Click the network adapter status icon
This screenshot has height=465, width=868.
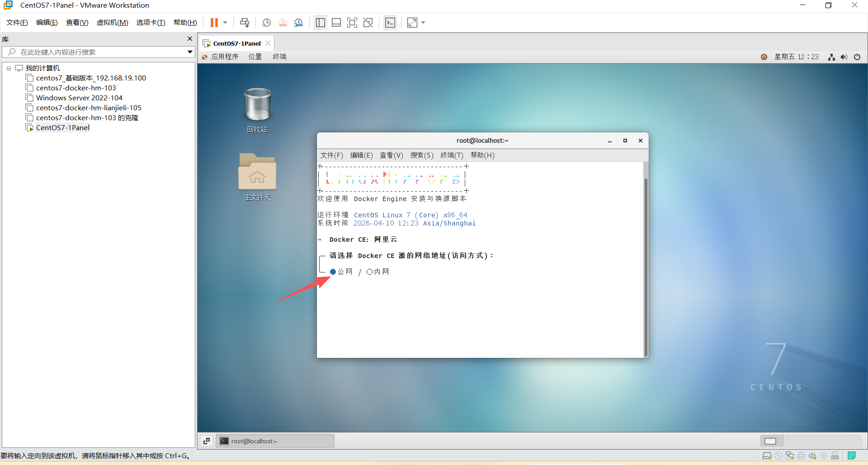[x=790, y=456]
